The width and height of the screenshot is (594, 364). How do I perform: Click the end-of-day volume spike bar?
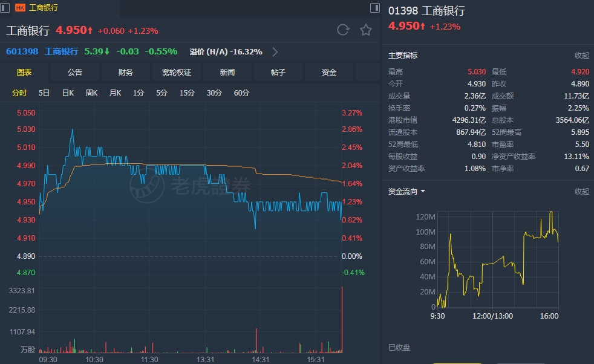pyautogui.click(x=342, y=320)
